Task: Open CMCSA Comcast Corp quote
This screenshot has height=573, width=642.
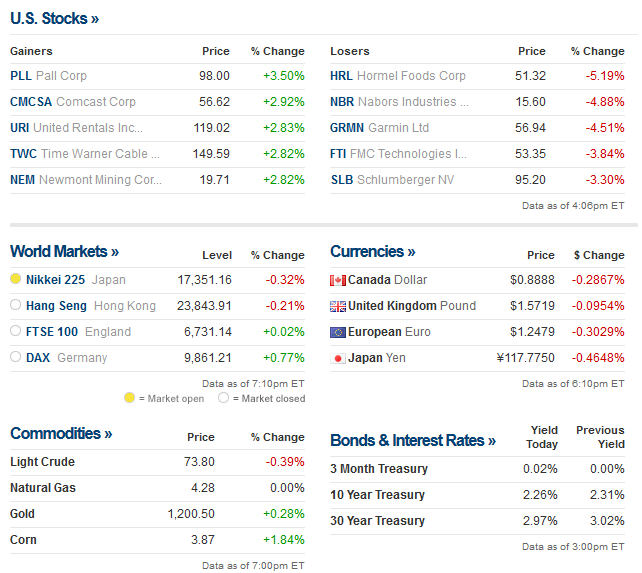Action: [72, 102]
